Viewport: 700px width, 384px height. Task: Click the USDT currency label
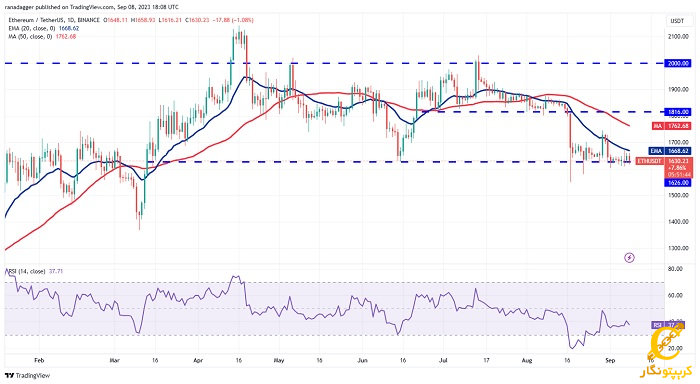click(x=677, y=21)
